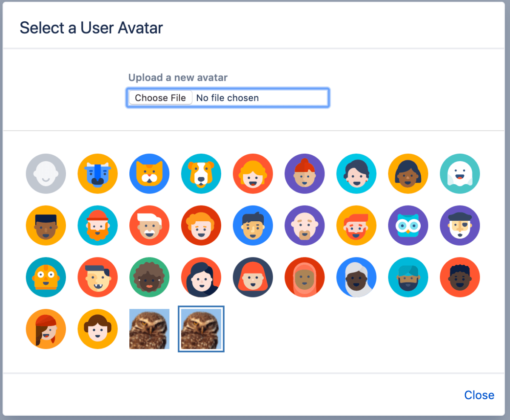Select the bearded sailor avatar with beret
510x420 pixels.
[460, 226]
